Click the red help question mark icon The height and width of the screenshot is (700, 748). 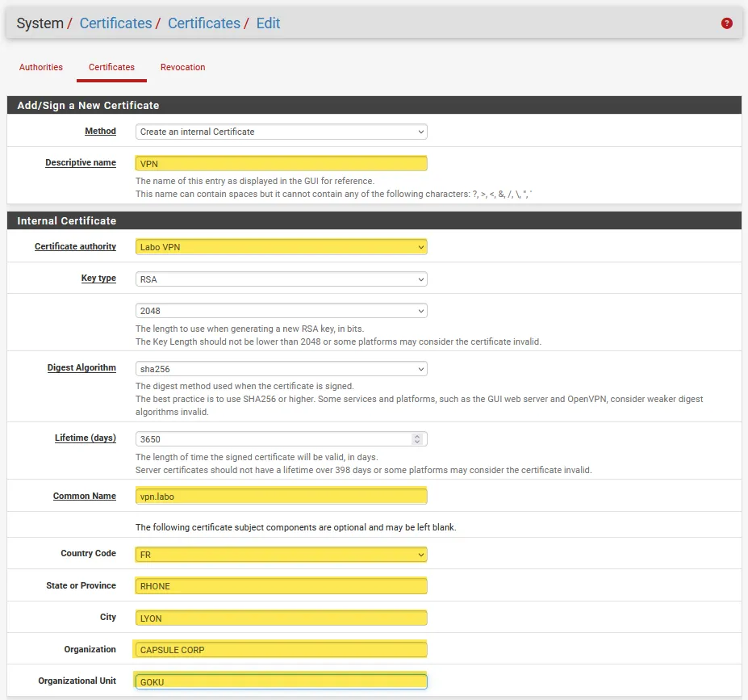(726, 23)
